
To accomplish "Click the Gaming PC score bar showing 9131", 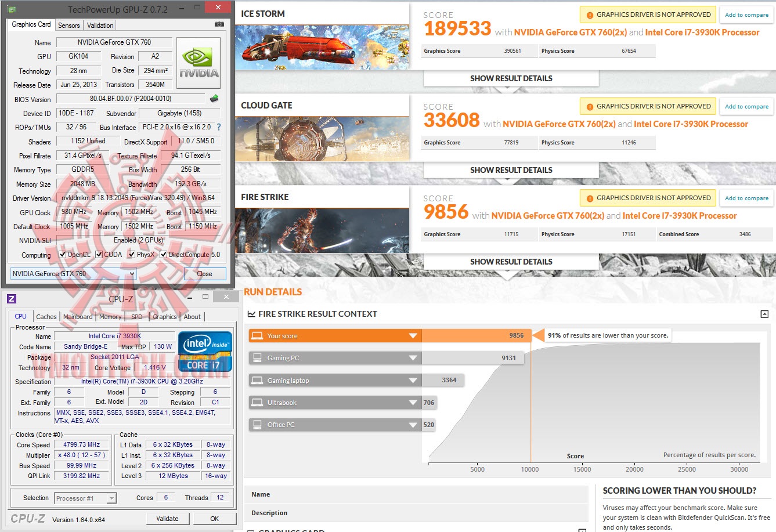I will click(x=473, y=358).
